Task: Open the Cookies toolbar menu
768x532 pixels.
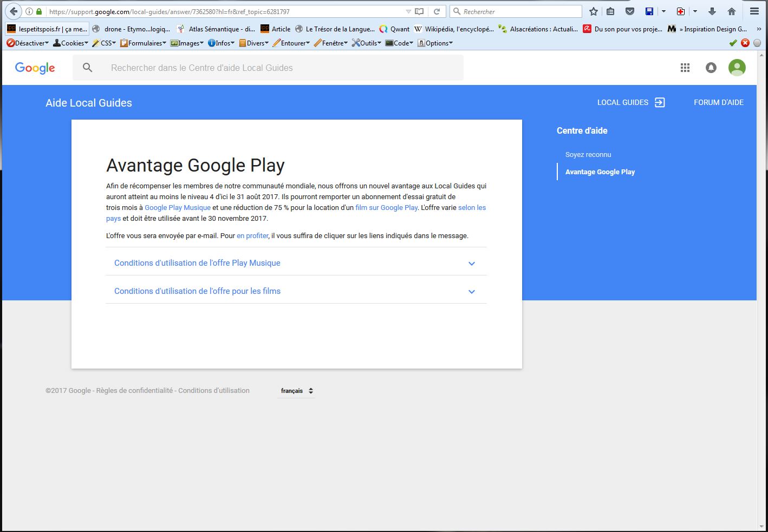Action: [x=70, y=43]
